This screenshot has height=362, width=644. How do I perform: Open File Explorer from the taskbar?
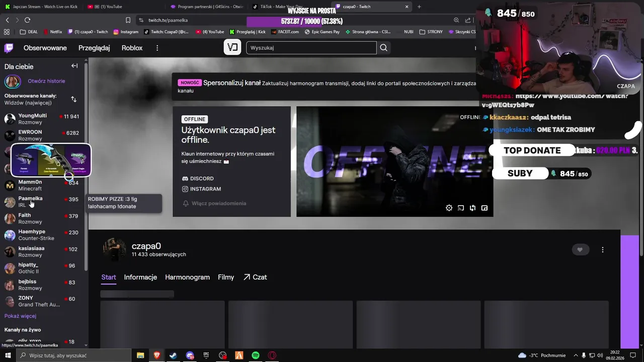point(140,355)
